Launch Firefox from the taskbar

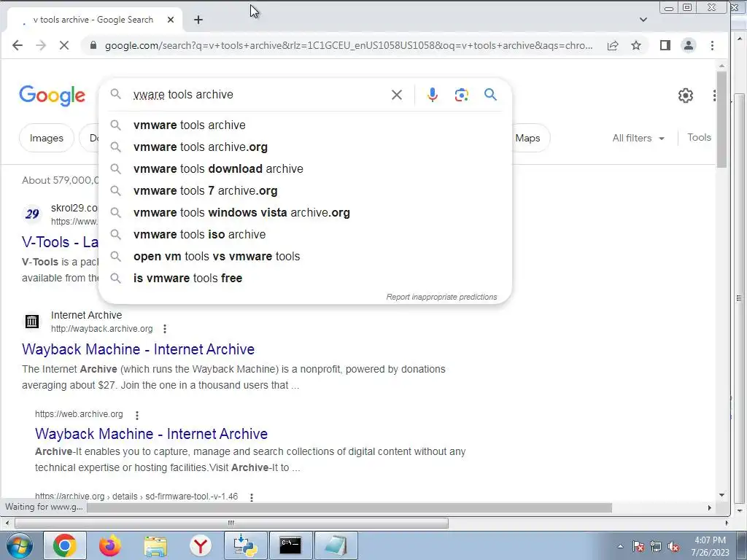pos(110,545)
